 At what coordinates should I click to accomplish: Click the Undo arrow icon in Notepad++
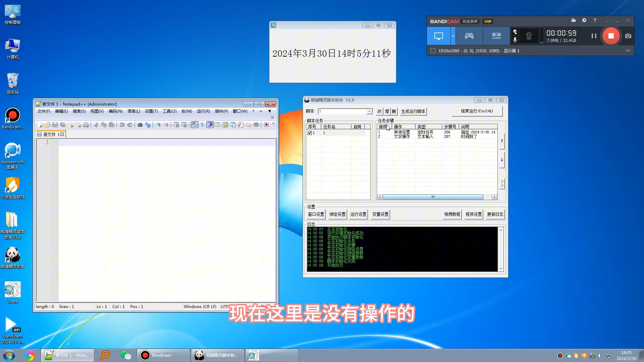click(122, 125)
